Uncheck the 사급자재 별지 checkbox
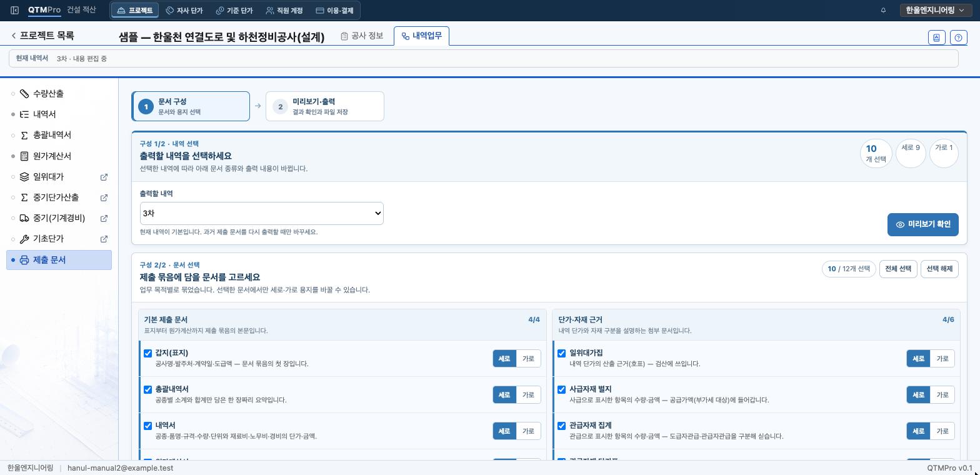 click(562, 389)
